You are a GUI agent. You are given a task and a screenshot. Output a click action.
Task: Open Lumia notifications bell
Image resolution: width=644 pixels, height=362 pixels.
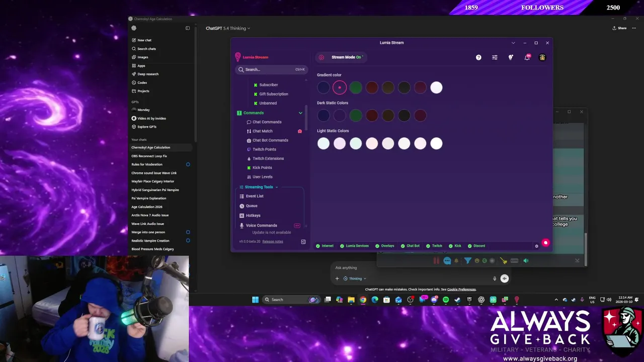527,57
